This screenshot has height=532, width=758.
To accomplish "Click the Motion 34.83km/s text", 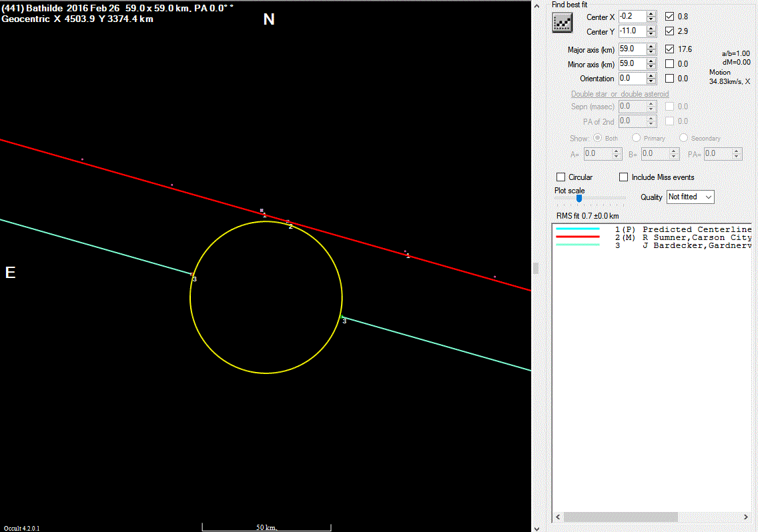I will [x=729, y=77].
